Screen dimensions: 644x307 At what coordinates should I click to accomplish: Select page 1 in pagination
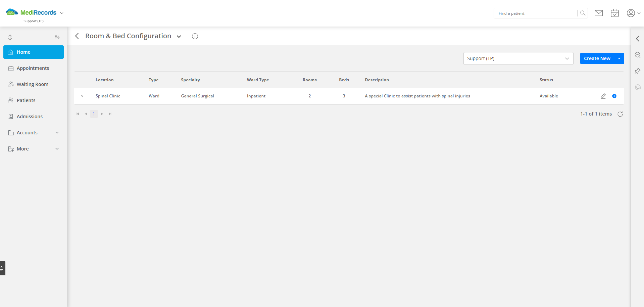click(94, 114)
